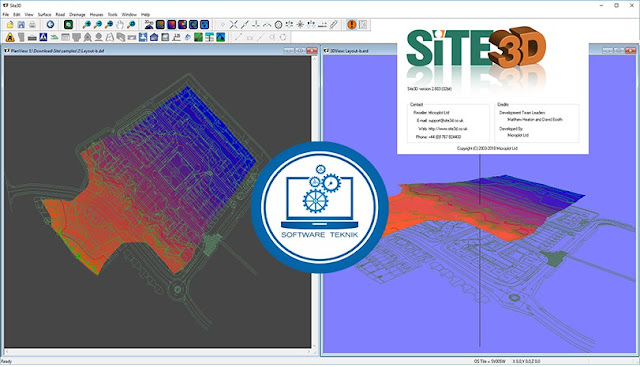Click the green-orange gradient shading icon

[160, 24]
